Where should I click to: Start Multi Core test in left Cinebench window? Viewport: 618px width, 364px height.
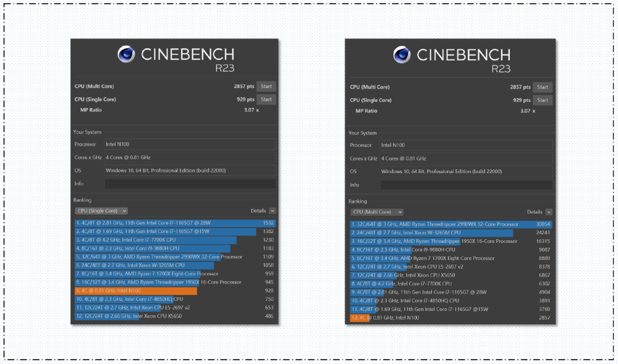pyautogui.click(x=266, y=87)
